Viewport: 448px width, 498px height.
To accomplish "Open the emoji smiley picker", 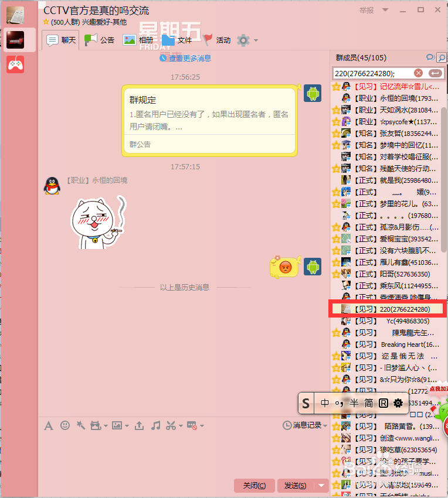I will pos(65,425).
